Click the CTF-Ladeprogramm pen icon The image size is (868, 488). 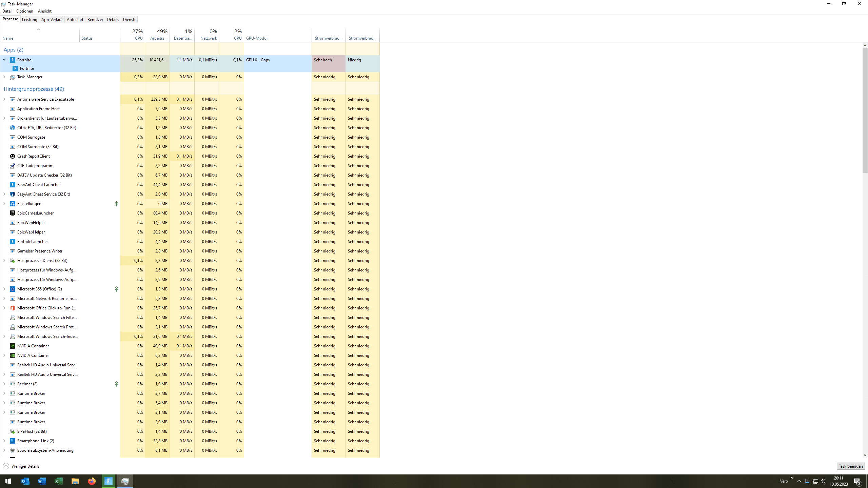click(13, 166)
